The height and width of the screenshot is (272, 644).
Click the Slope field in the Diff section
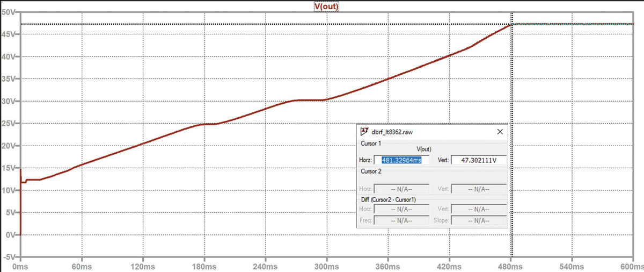click(479, 220)
